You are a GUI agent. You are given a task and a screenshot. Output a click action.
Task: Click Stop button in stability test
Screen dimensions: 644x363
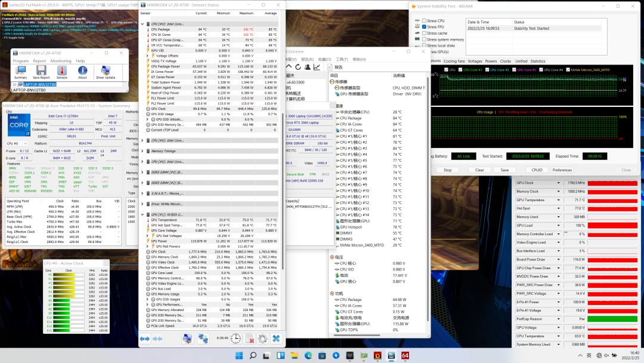pyautogui.click(x=447, y=170)
